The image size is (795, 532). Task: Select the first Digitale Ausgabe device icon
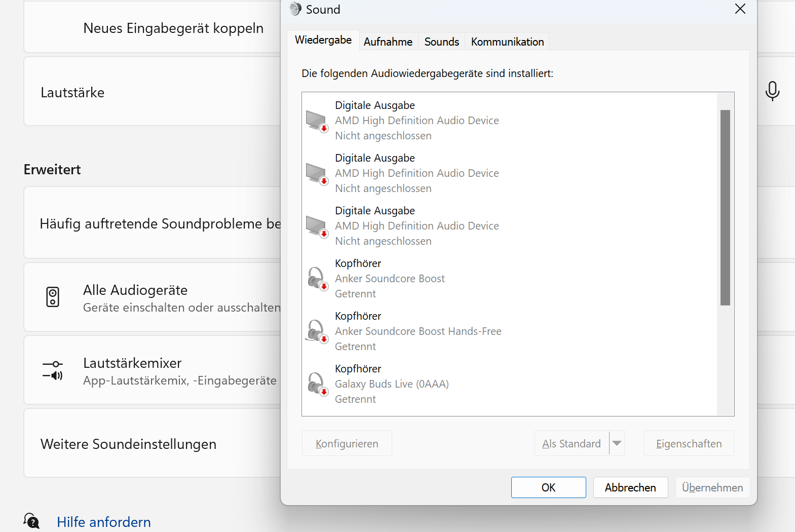[317, 122]
